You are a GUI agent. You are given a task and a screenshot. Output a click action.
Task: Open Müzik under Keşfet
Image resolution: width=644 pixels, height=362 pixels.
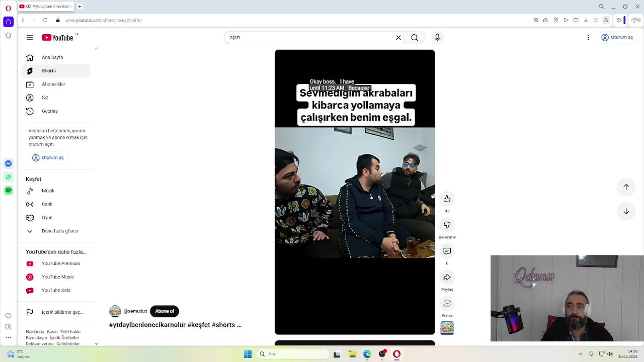(56, 191)
